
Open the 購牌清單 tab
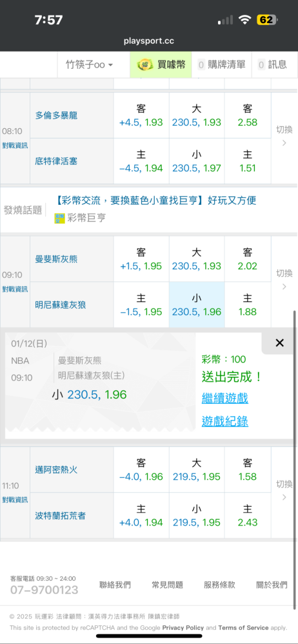221,64
